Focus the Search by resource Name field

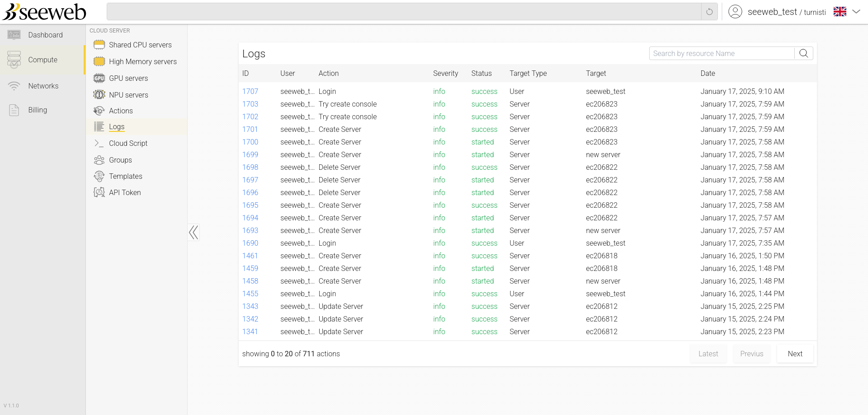(722, 53)
